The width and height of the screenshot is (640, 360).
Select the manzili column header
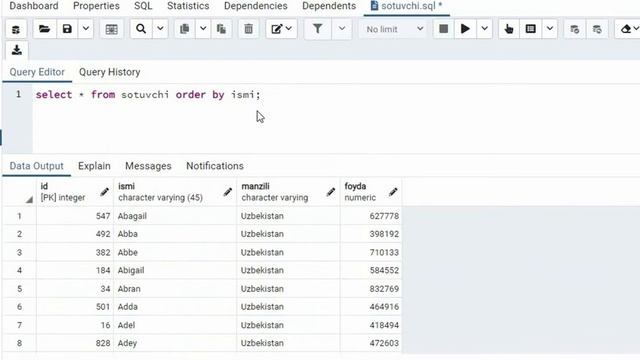288,192
